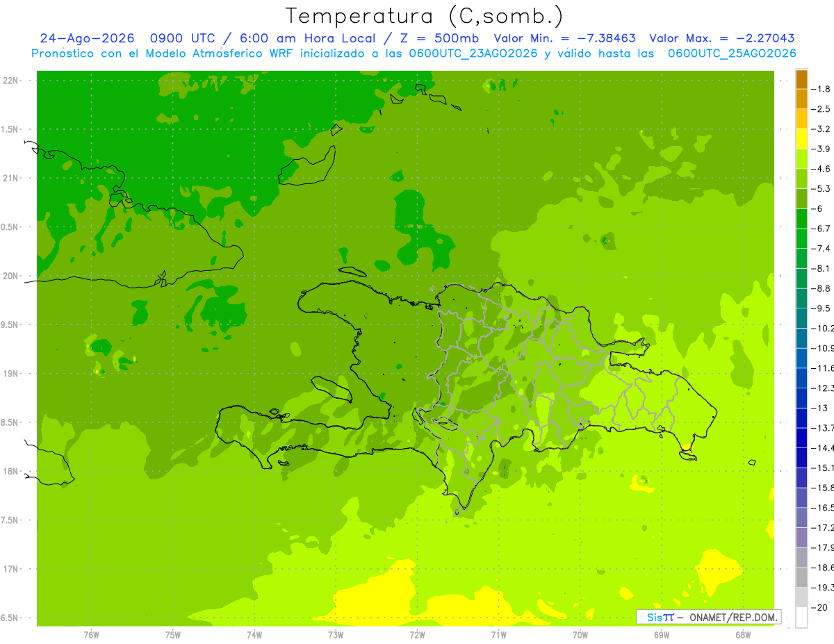This screenshot has width=834, height=644.
Task: Click the '21N' latitude axis label
Action: tap(12, 178)
